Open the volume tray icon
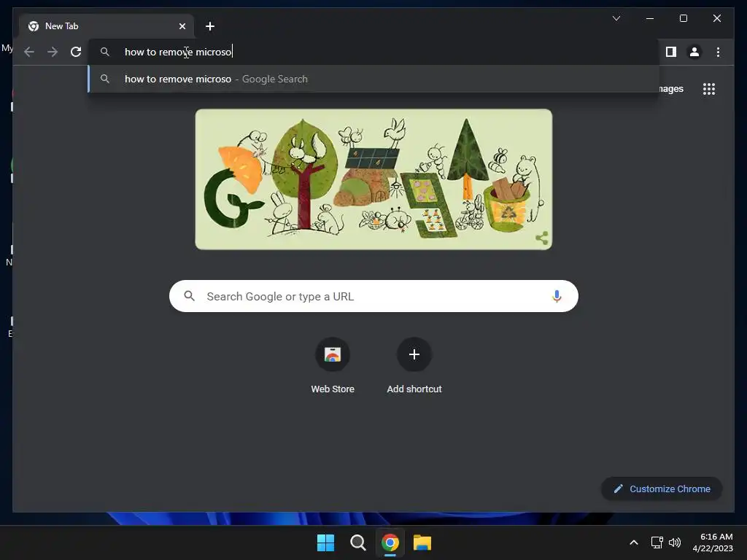The image size is (747, 560). (675, 542)
